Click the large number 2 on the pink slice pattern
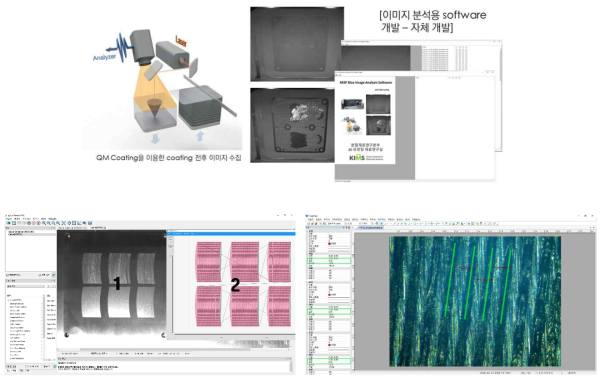 pos(235,285)
